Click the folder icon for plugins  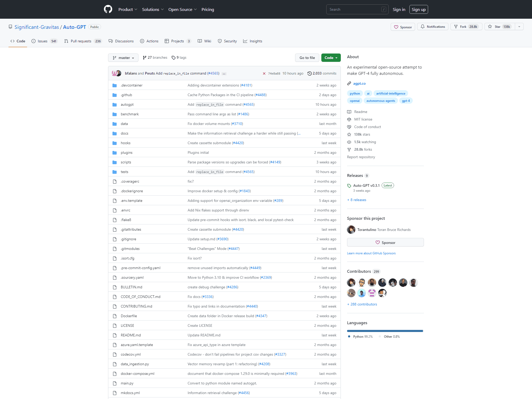(x=115, y=152)
